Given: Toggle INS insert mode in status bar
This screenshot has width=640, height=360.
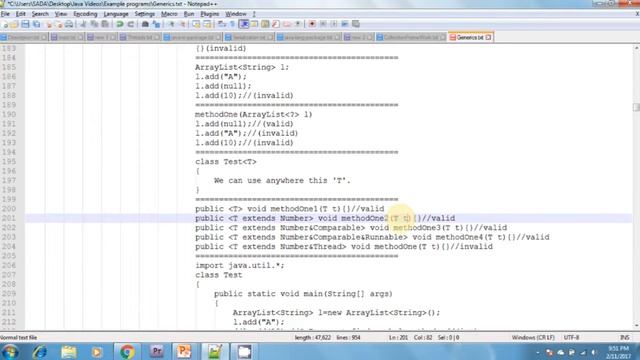Looking at the screenshot, I should coord(624,338).
